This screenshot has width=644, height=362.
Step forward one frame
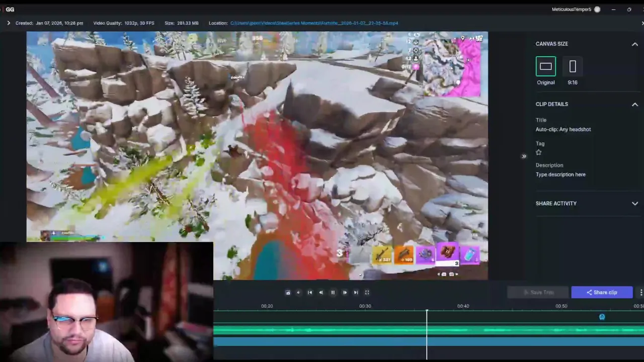(345, 293)
